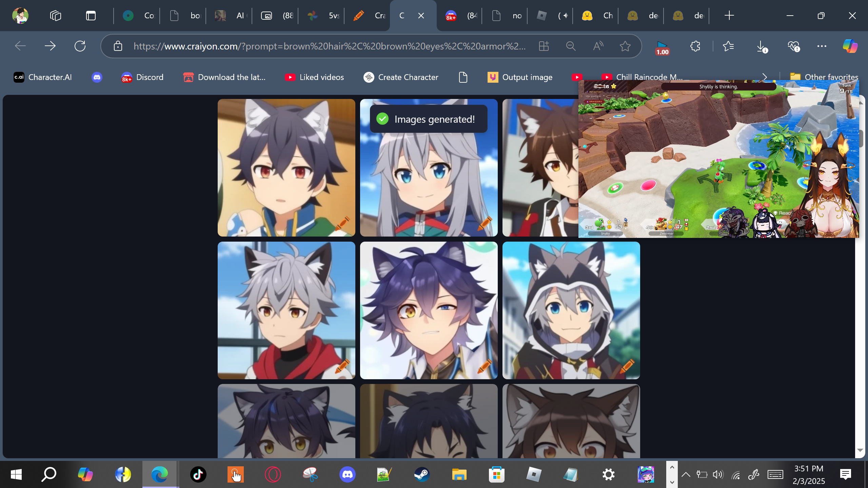Image resolution: width=868 pixels, height=488 pixels.
Task: Show hidden system tray icons
Action: click(x=686, y=474)
